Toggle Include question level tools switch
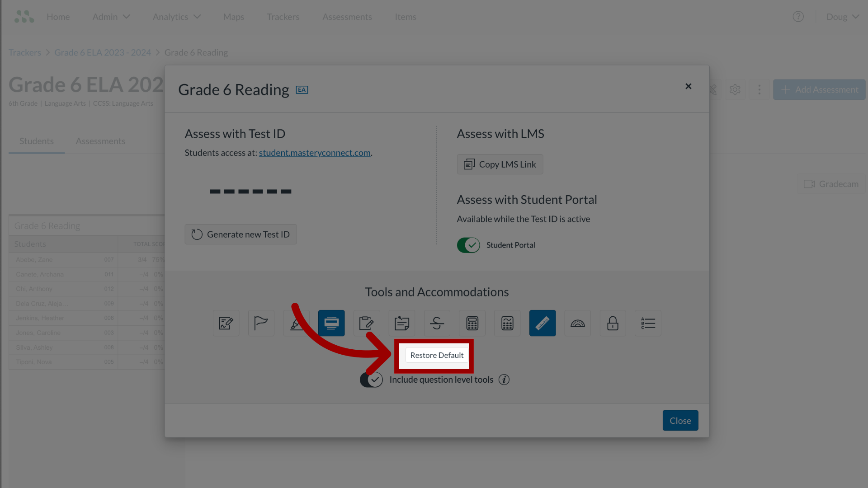 [x=371, y=380]
